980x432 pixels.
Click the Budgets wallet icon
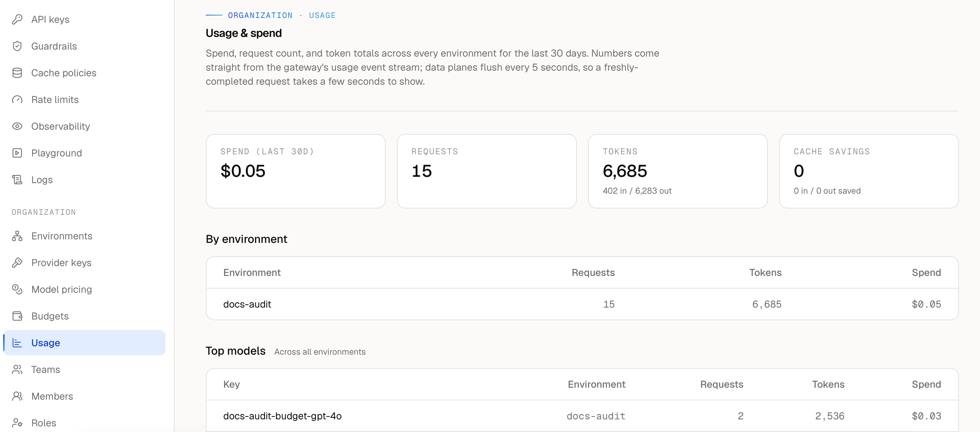(x=17, y=316)
